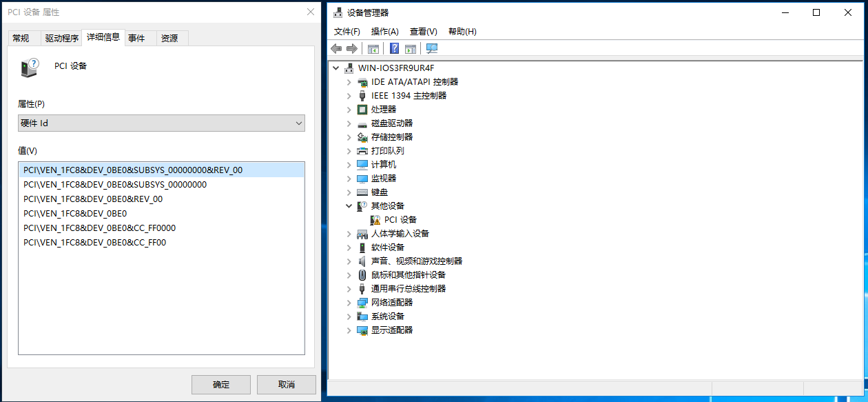The image size is (868, 402).
Task: Select the 系统设备 tree label
Action: [388, 316]
